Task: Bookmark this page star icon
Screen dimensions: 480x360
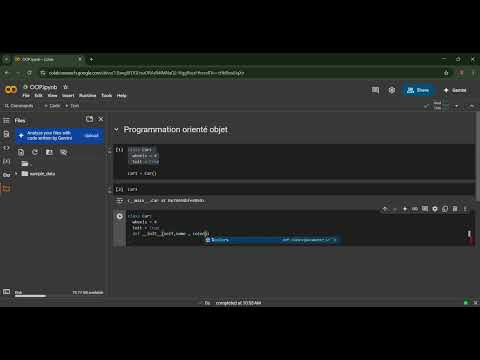Action: pyautogui.click(x=446, y=73)
